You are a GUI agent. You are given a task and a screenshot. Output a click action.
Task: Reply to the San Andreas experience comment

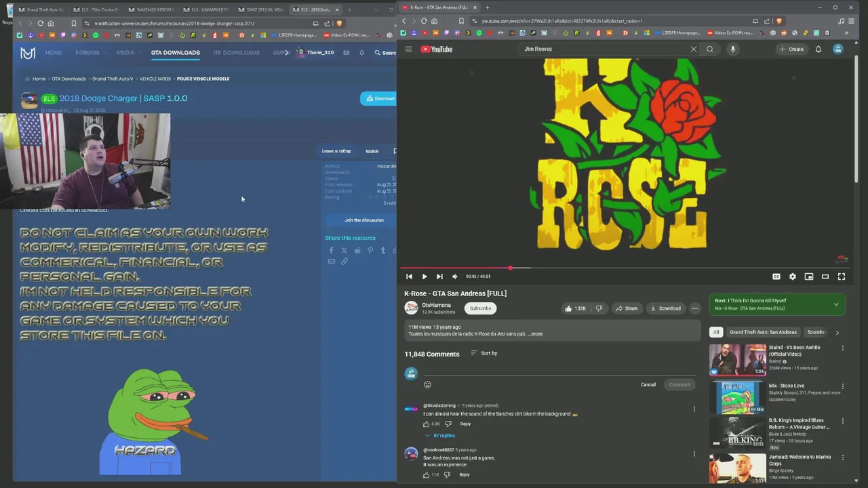(x=465, y=475)
